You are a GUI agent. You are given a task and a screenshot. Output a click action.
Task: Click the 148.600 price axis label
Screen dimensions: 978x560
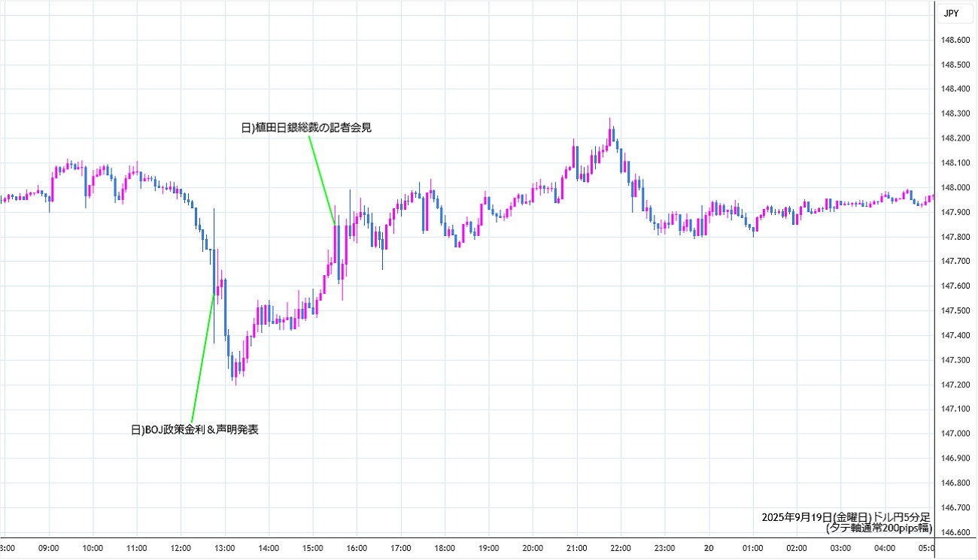[955, 40]
